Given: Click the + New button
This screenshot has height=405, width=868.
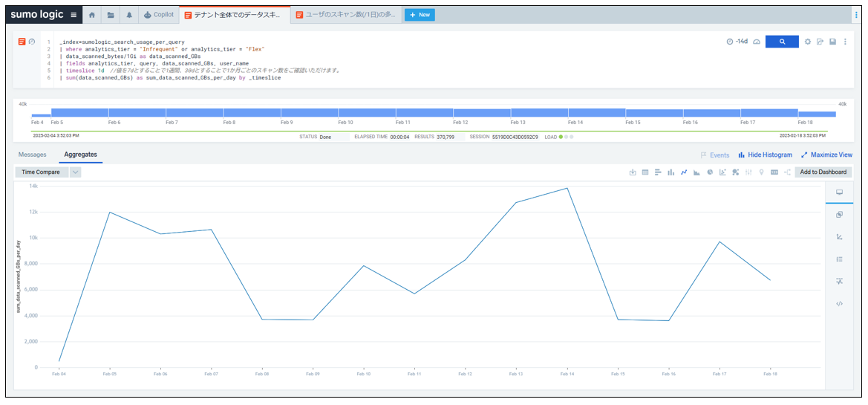Looking at the screenshot, I should (420, 15).
